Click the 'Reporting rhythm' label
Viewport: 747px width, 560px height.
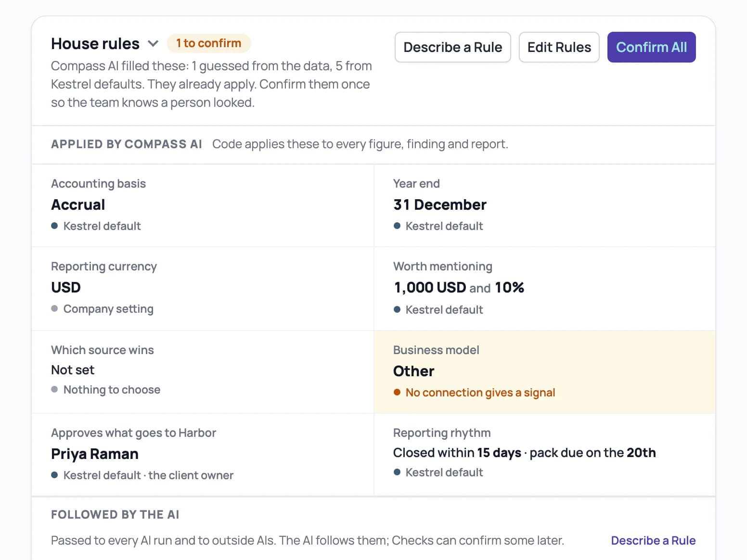click(x=442, y=433)
